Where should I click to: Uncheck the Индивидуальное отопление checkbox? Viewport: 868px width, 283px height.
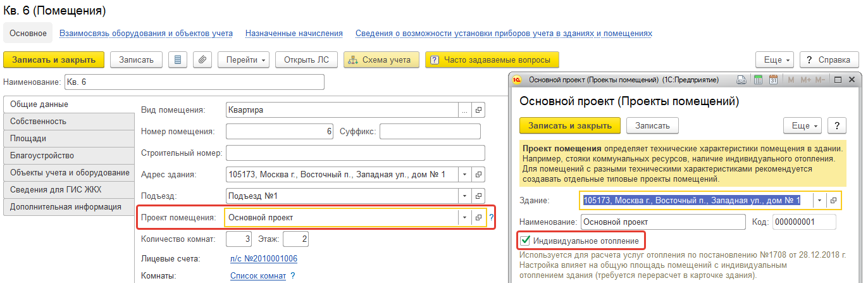point(524,241)
